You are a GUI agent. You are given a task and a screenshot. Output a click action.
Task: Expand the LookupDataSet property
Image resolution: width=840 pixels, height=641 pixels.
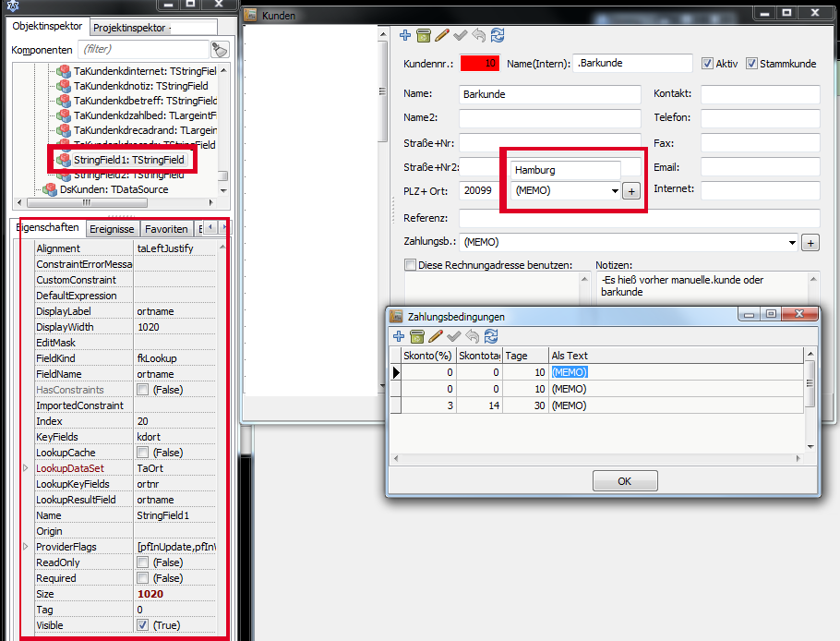pos(26,468)
